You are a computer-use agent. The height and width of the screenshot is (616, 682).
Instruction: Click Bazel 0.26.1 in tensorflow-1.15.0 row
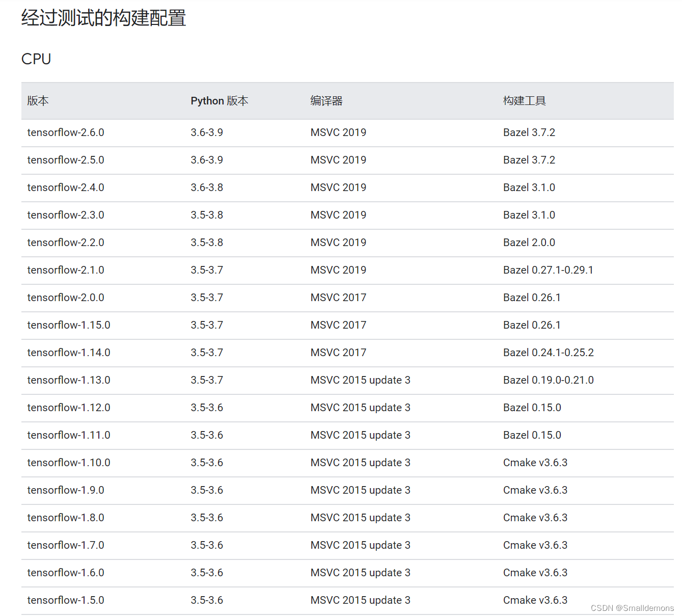click(x=532, y=325)
